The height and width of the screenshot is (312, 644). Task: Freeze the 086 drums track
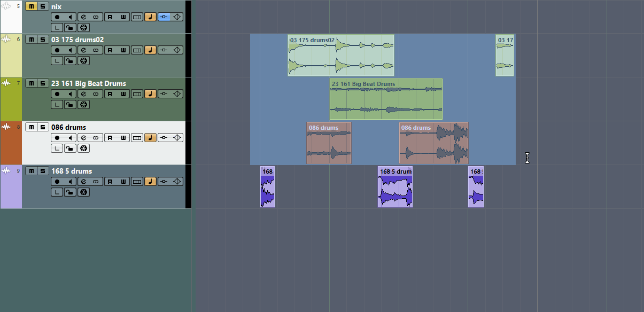84,149
